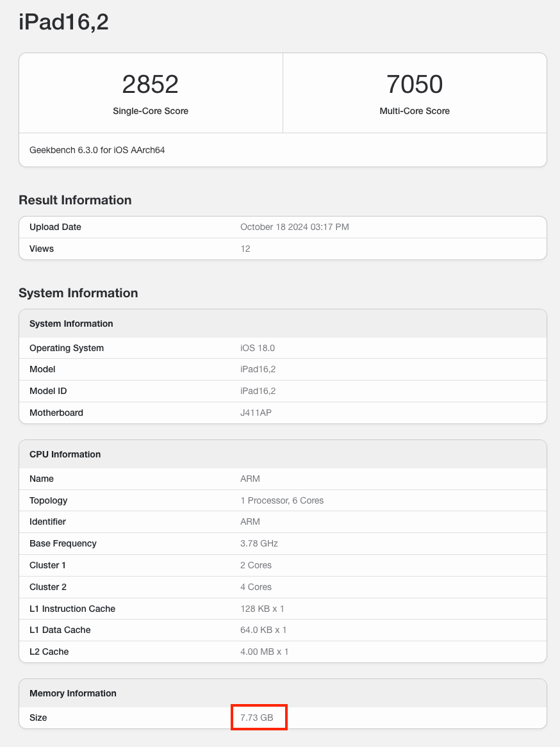The image size is (560, 747).
Task: Click the Model ID label
Action: (x=48, y=391)
